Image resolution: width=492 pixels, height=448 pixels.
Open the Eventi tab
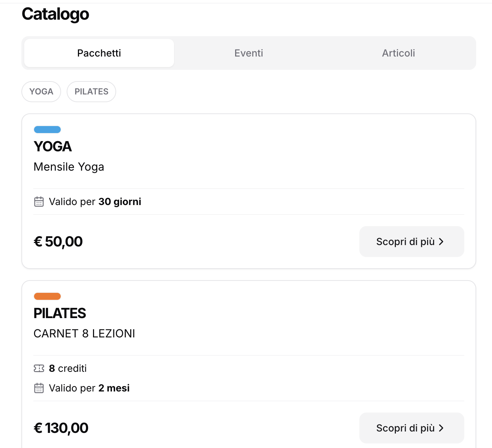(249, 53)
